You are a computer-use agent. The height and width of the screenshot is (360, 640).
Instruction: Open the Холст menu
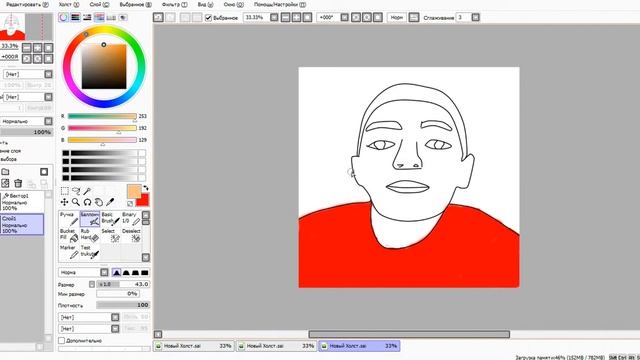[x=69, y=4]
